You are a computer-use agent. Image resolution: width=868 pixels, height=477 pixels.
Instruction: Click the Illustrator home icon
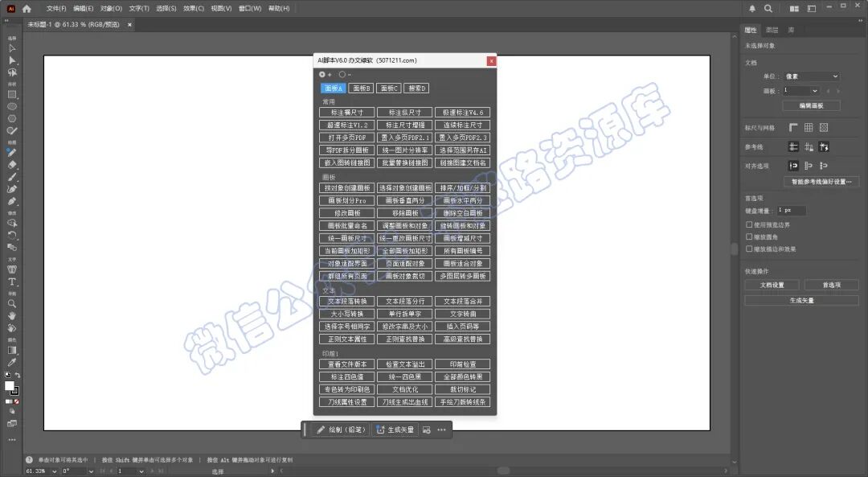pyautogui.click(x=27, y=8)
